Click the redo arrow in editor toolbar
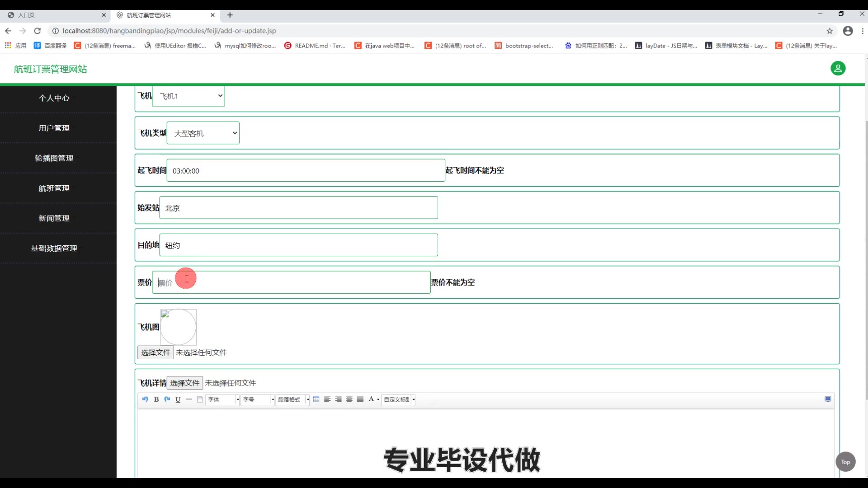The image size is (868, 488). [x=167, y=399]
